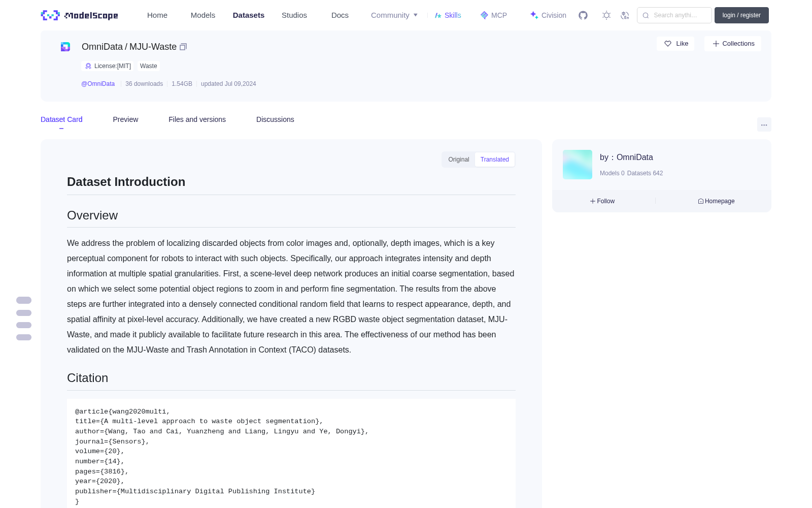
Task: Click the '36 downloads' text
Action: coord(144,84)
